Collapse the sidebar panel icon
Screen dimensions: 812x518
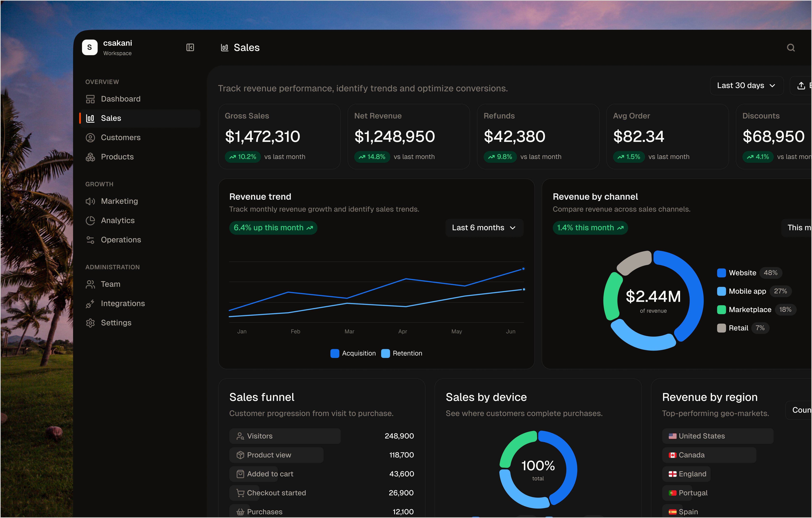pyautogui.click(x=190, y=48)
